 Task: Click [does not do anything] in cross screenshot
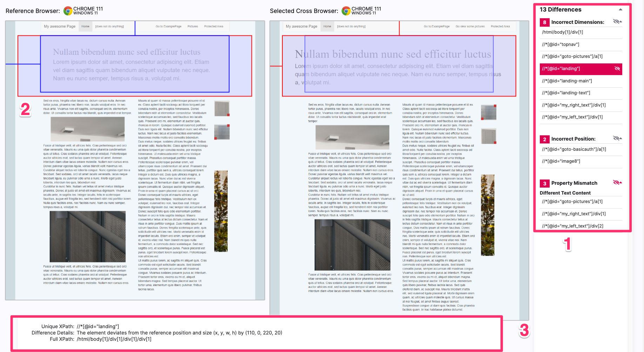(x=351, y=26)
